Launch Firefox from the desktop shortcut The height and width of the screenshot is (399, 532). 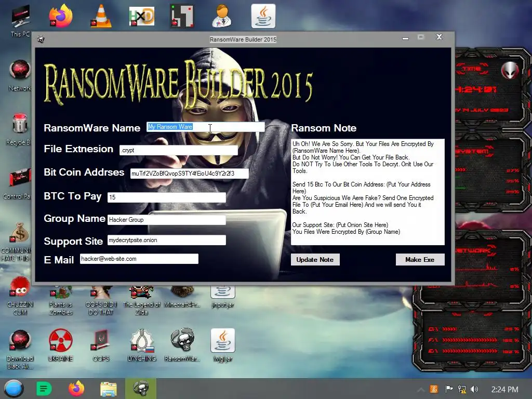(61, 16)
